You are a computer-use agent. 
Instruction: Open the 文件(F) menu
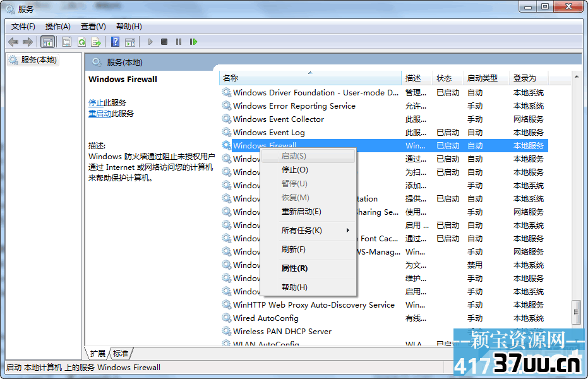tap(23, 27)
